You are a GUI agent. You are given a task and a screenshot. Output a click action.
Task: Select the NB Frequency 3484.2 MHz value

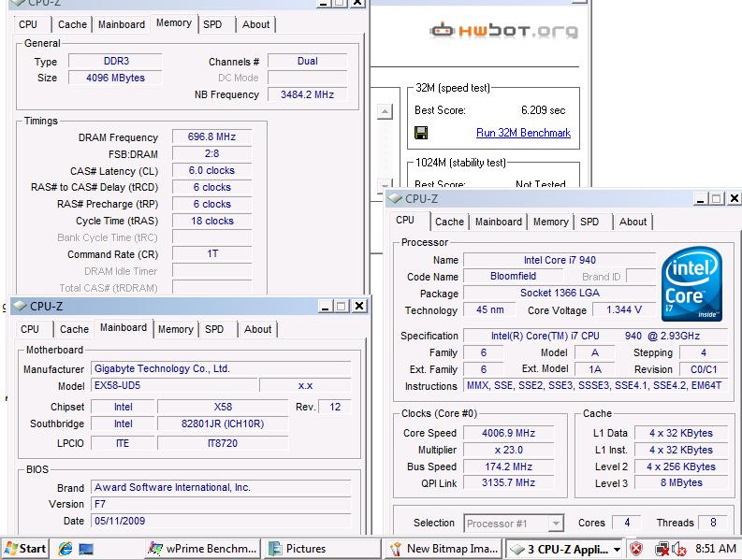click(x=307, y=94)
